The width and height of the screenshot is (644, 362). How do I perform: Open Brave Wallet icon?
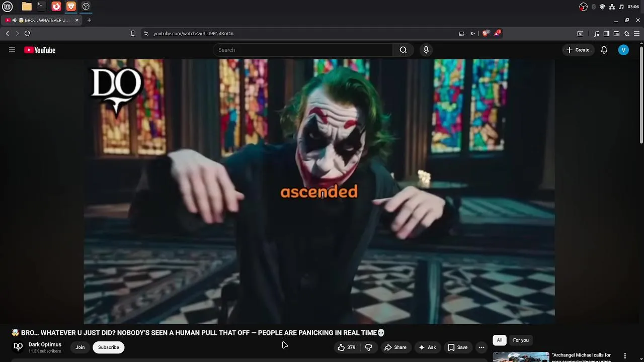(616, 34)
